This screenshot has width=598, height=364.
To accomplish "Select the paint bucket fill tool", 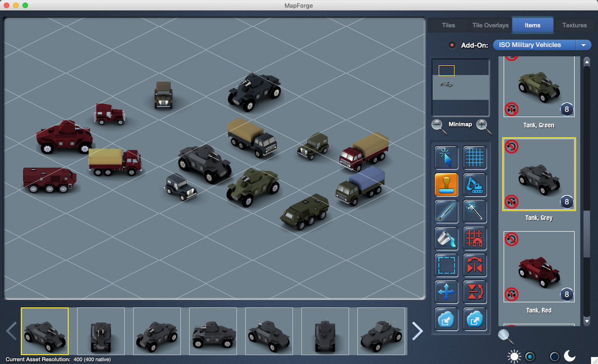I will [446, 238].
